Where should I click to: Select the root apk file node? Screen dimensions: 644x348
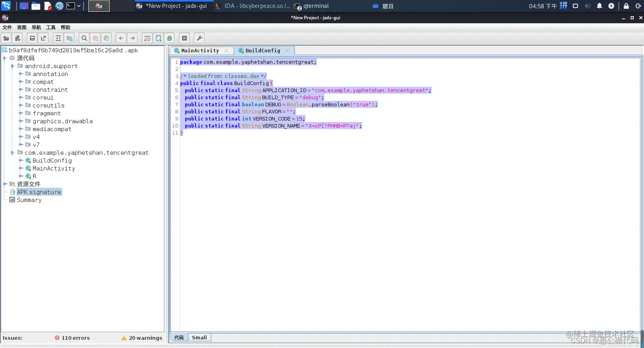(x=73, y=50)
